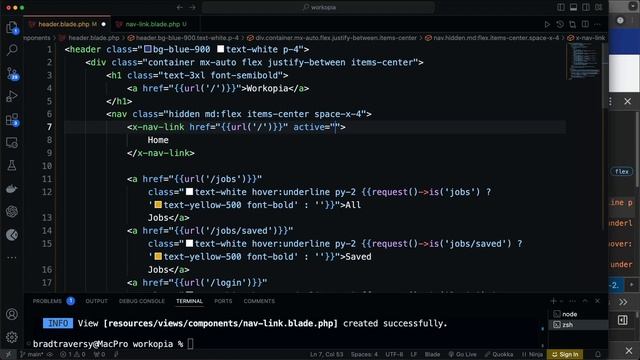Image resolution: width=640 pixels, height=360 pixels.
Task: Click text-white swatch on line 15
Action: tap(189, 244)
